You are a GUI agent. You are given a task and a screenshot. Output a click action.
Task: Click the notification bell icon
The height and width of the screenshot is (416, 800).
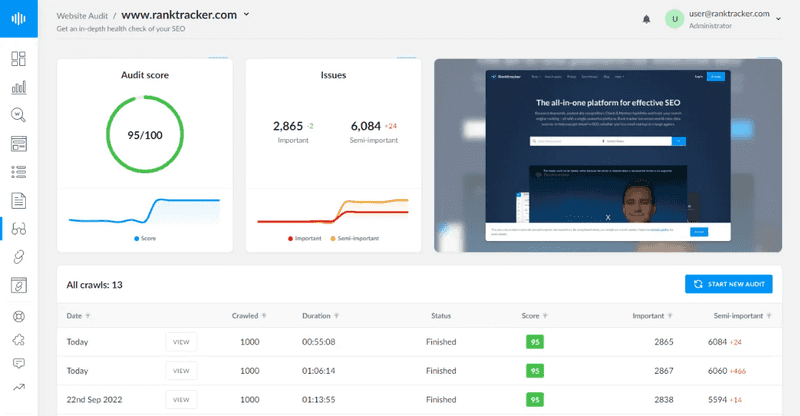[x=646, y=19]
